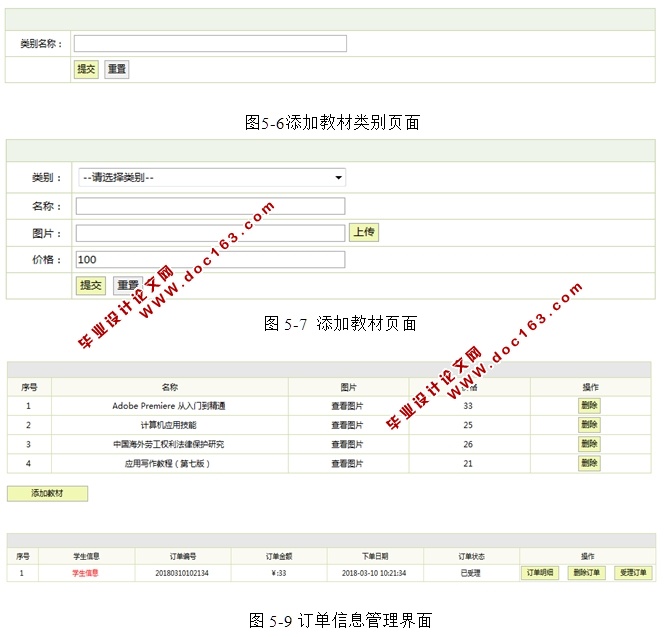Click the 下单日期 column header

tap(375, 556)
